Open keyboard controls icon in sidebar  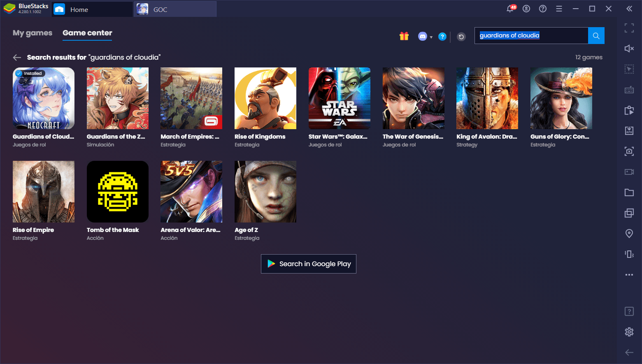coord(629,90)
